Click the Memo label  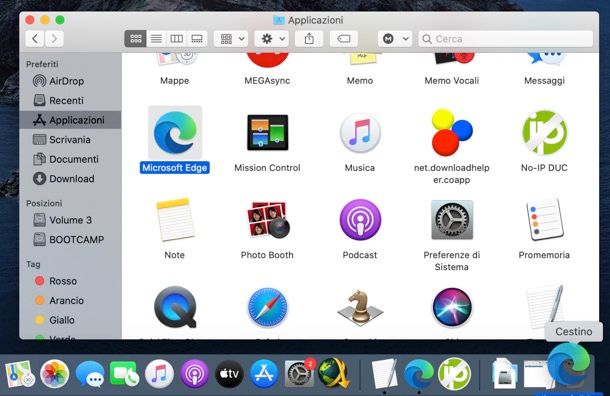[360, 81]
